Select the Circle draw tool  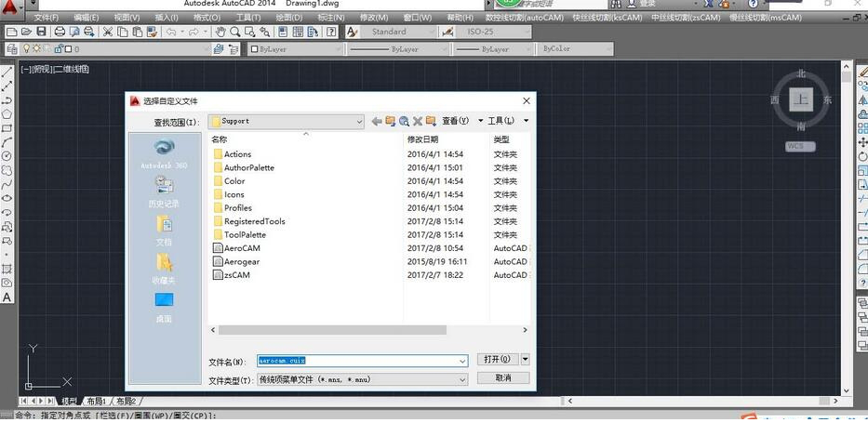tap(7, 156)
